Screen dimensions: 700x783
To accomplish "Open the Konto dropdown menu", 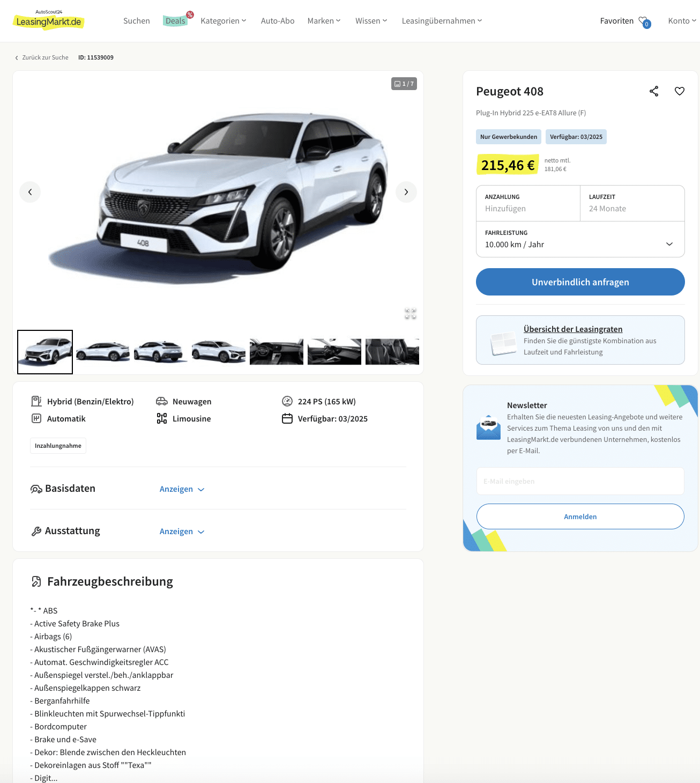I will (682, 21).
